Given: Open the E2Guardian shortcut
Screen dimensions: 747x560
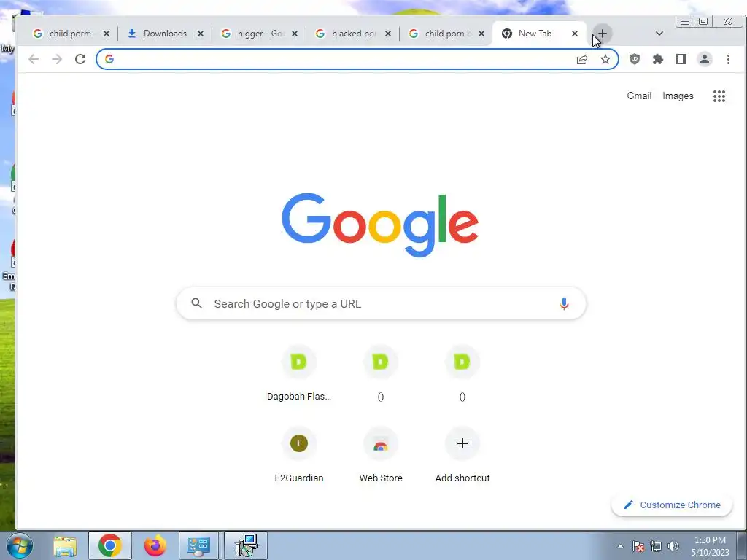Looking at the screenshot, I should [x=298, y=456].
